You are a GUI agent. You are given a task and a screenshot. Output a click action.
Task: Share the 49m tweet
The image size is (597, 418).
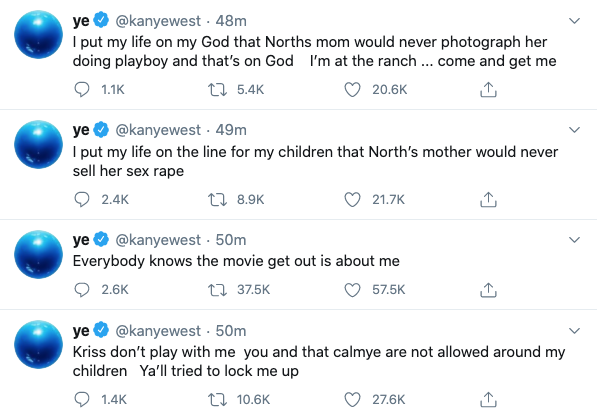tap(488, 199)
